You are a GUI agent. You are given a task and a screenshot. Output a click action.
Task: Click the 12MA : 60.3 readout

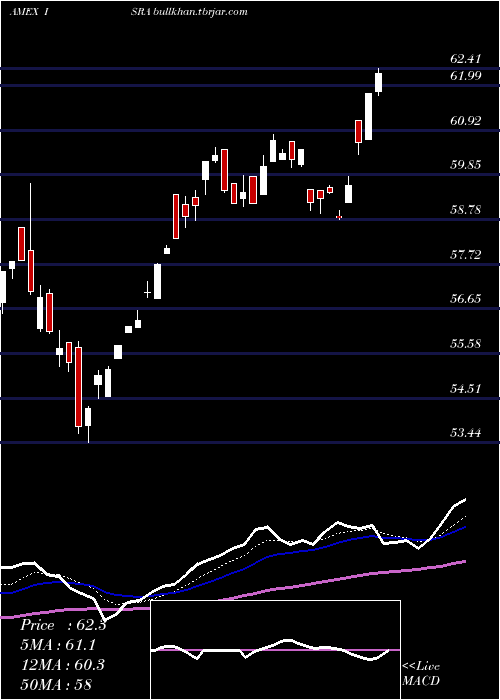tap(63, 664)
